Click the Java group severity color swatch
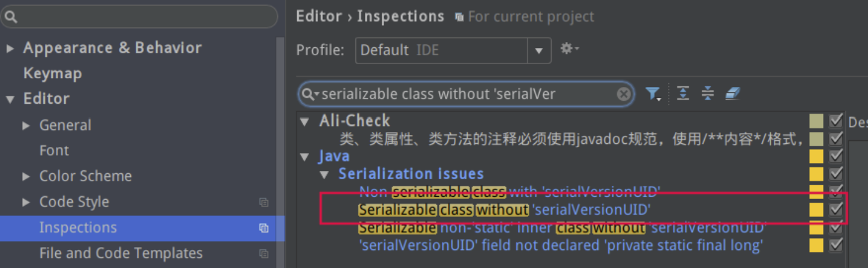 click(816, 156)
